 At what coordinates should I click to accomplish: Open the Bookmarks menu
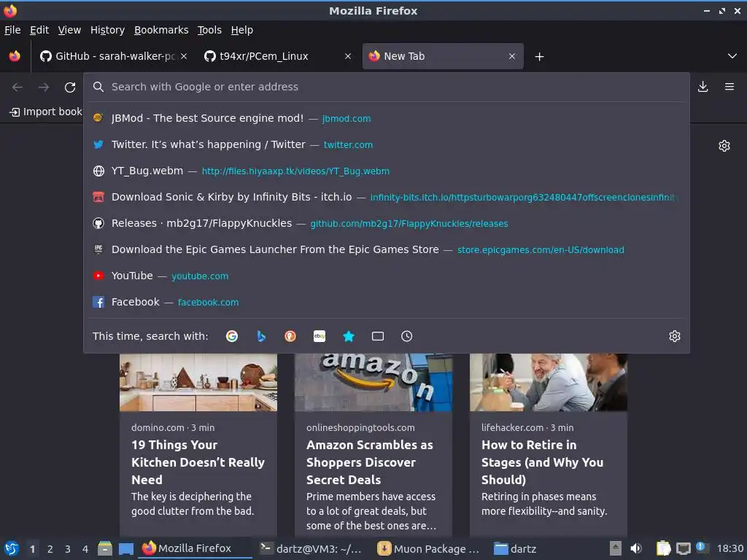tap(161, 30)
